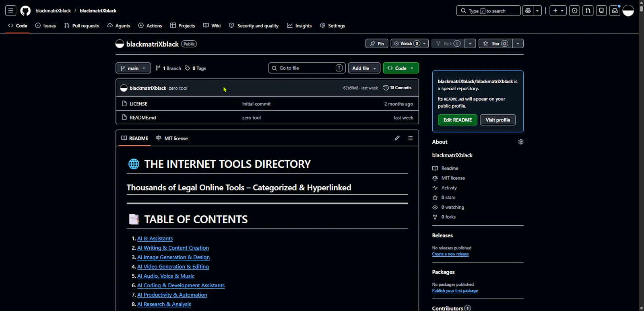Open the global navigation hamburger menu
Viewport: 644px width, 311px height.
(11, 11)
